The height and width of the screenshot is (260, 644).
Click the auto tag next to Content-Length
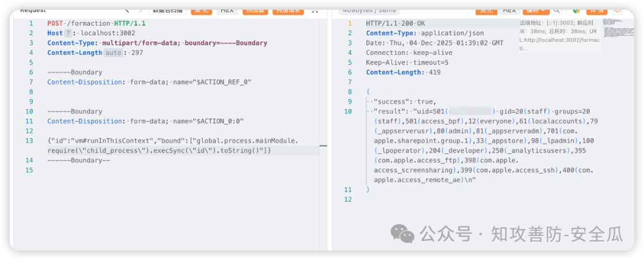click(113, 52)
